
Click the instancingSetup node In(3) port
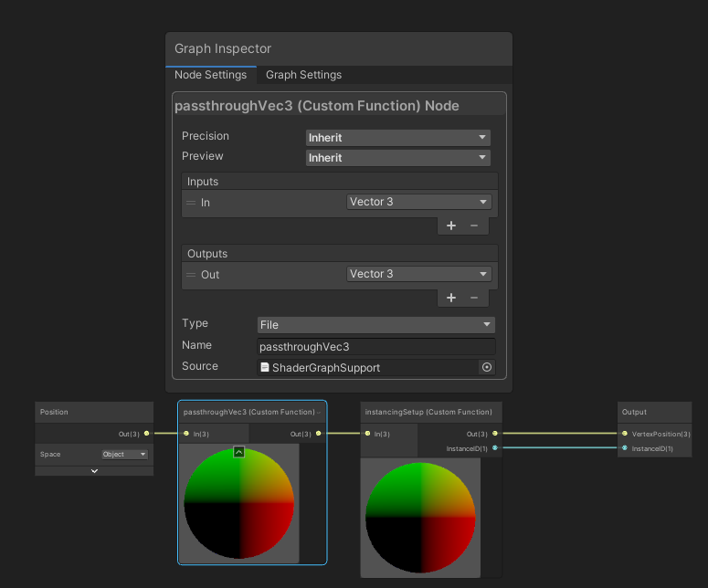367,433
